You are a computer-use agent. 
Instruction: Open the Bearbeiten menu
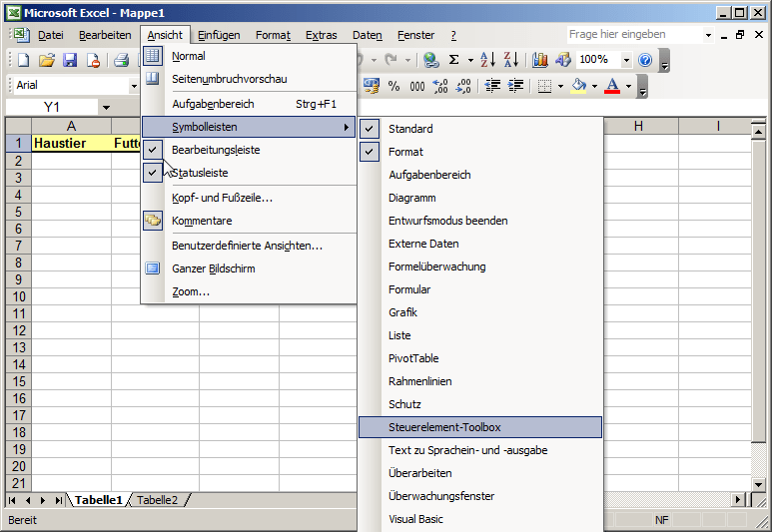pos(105,35)
